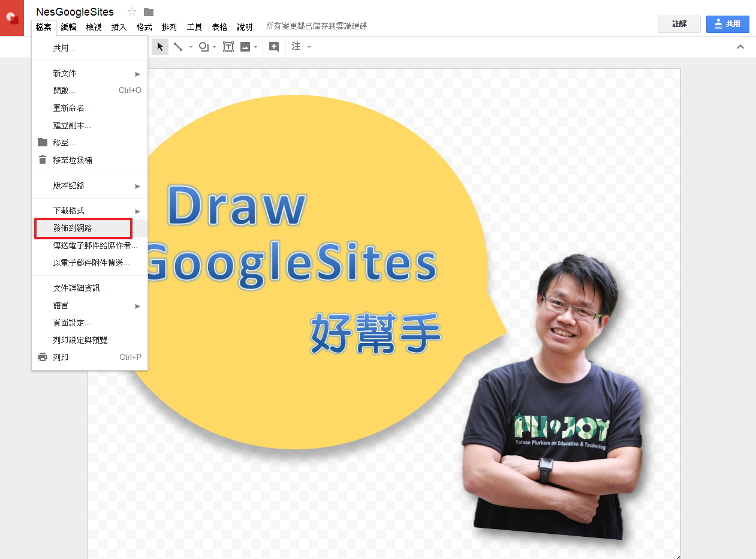Choose 傳送電子郵件給協作者...
Screen dimensions: 756x559
(90, 245)
